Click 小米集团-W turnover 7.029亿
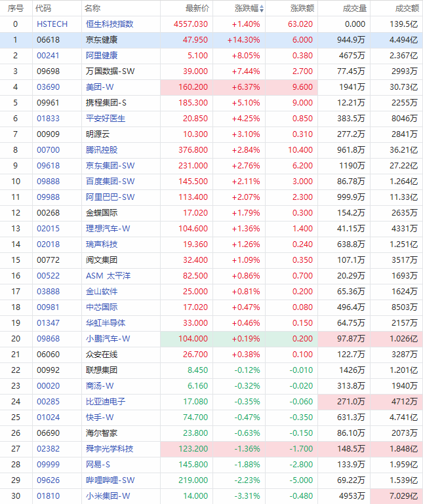The height and width of the screenshot is (504, 423). click(403, 496)
